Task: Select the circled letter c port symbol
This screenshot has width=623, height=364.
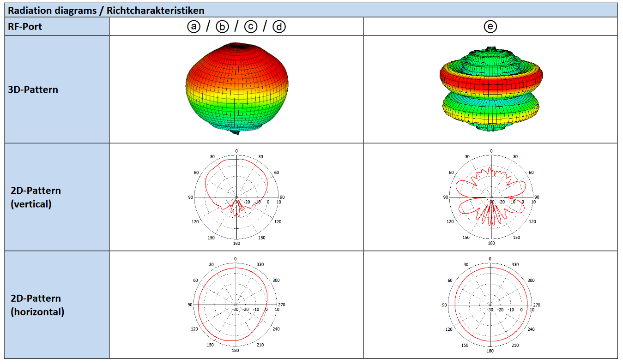Action: click(250, 27)
